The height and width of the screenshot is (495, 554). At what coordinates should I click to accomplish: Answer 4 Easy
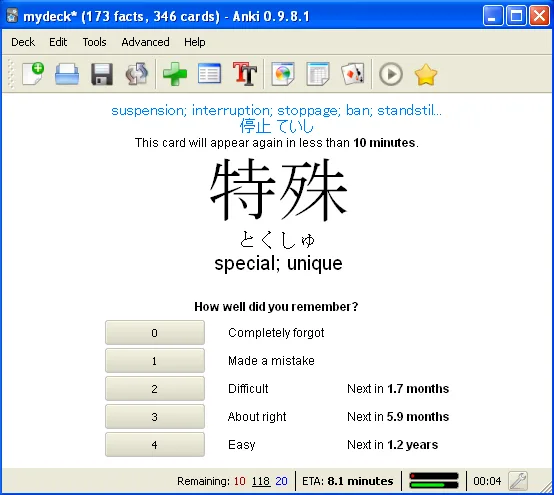click(155, 444)
